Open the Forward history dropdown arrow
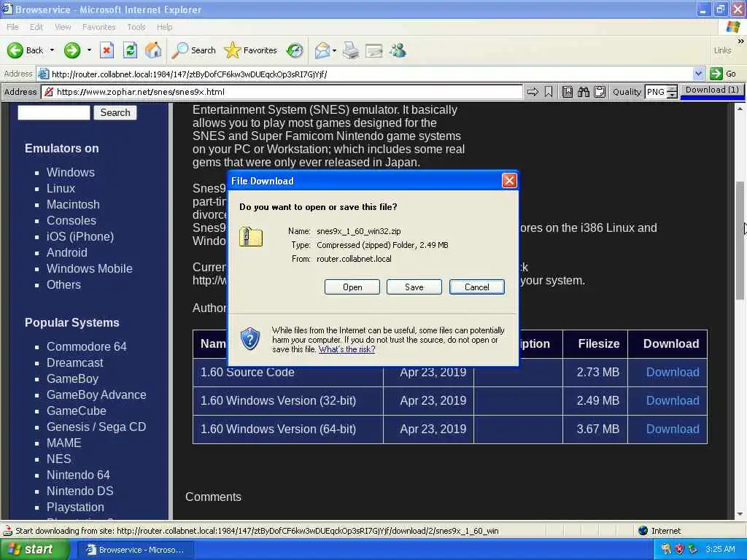747x560 pixels. click(x=89, y=50)
